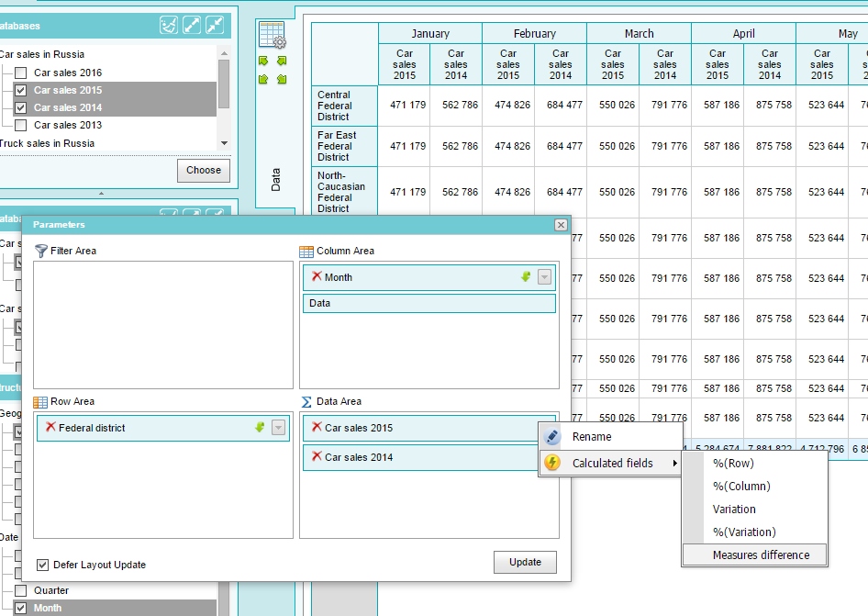Click the March column header

coord(640,33)
